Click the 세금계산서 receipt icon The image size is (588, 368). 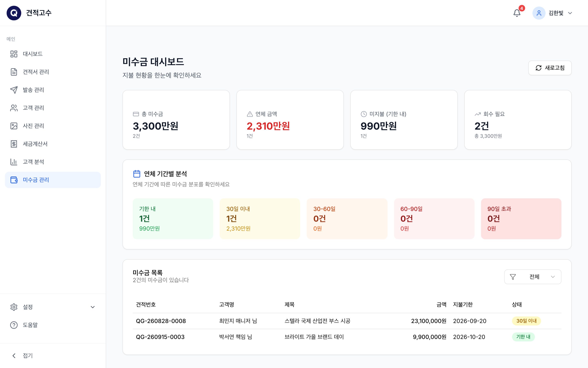pyautogui.click(x=14, y=144)
